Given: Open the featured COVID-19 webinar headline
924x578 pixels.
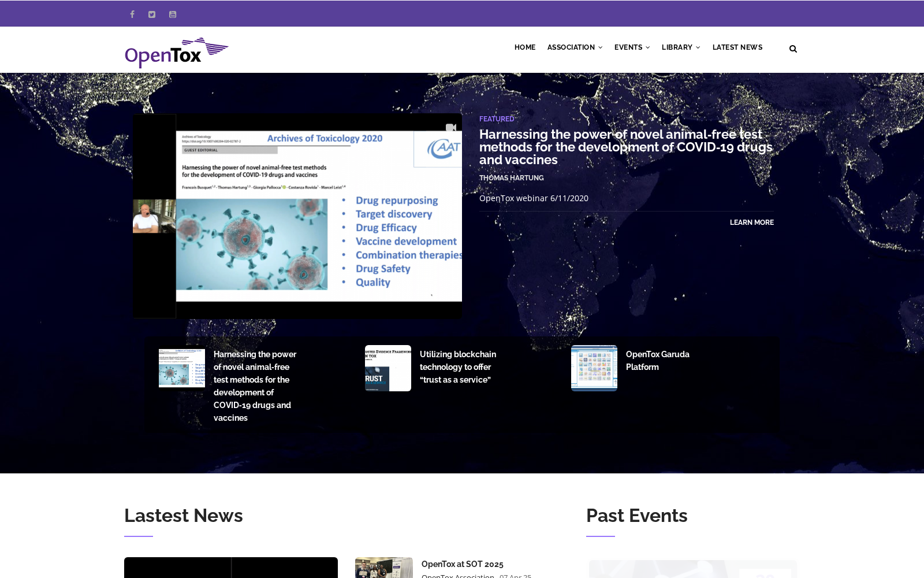Looking at the screenshot, I should pyautogui.click(x=626, y=147).
